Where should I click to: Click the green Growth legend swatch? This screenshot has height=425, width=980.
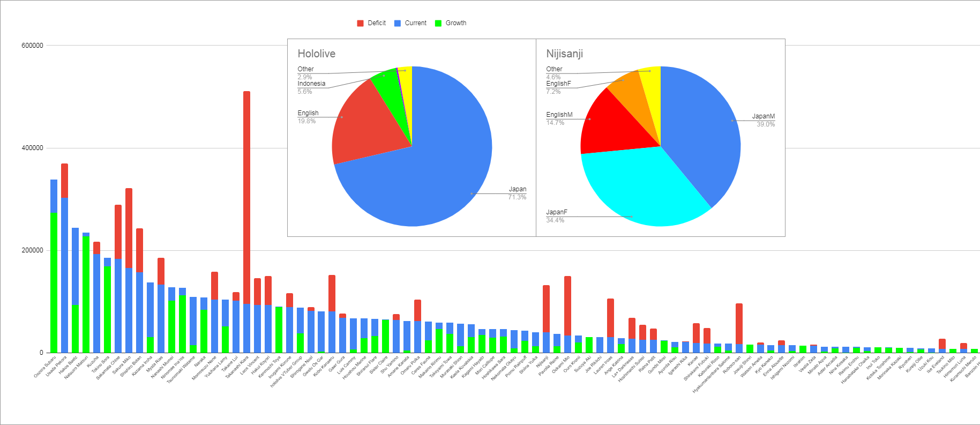[x=438, y=23]
